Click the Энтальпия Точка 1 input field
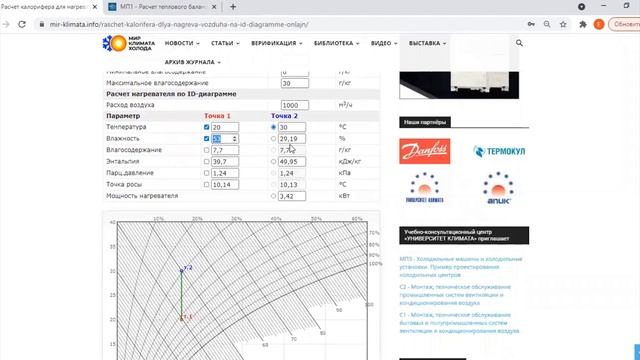 pyautogui.click(x=225, y=162)
